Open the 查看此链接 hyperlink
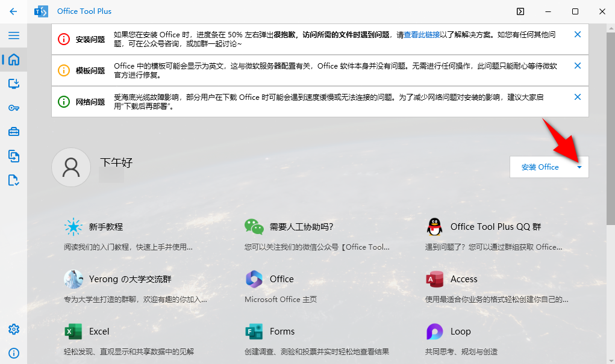This screenshot has height=364, width=615. [422, 35]
